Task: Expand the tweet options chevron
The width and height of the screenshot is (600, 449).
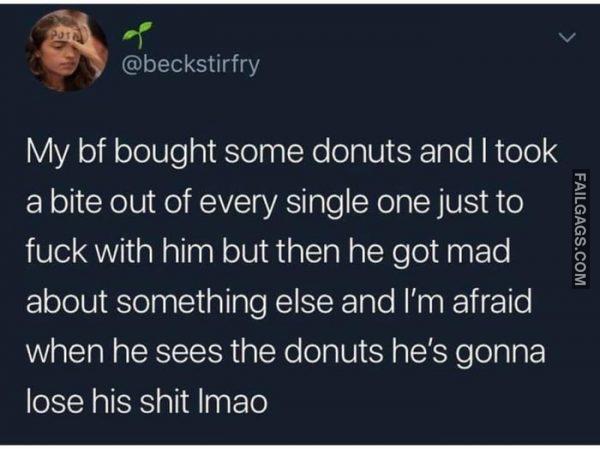Action: pyautogui.click(x=567, y=37)
